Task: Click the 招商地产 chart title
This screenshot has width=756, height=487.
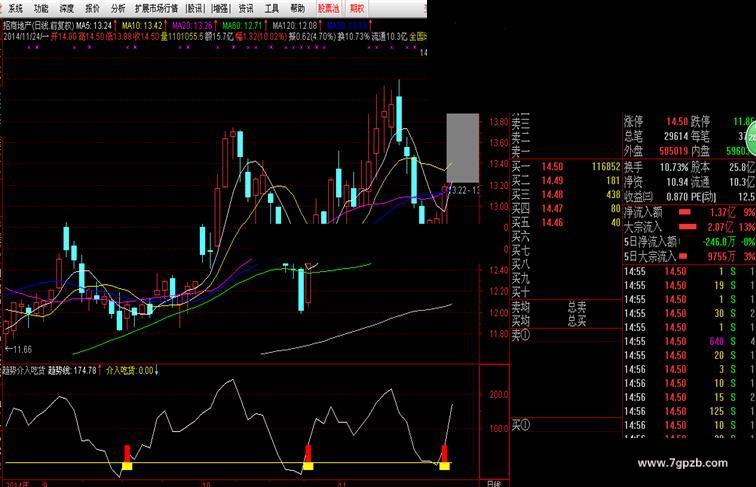Action: tap(39, 25)
